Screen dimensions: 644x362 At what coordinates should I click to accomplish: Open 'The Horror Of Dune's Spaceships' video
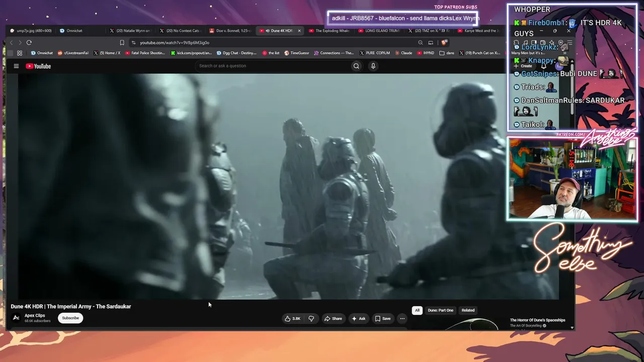[538, 320]
